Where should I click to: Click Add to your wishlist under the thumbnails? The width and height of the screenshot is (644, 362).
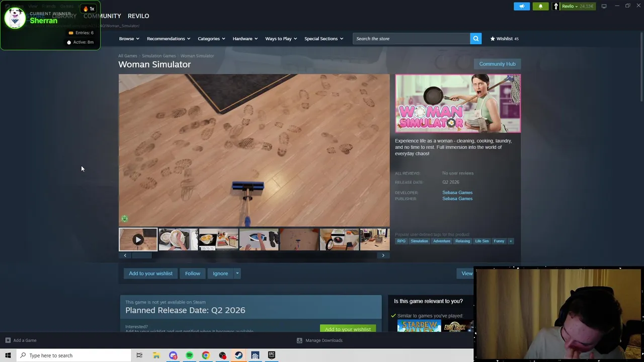tap(150, 274)
